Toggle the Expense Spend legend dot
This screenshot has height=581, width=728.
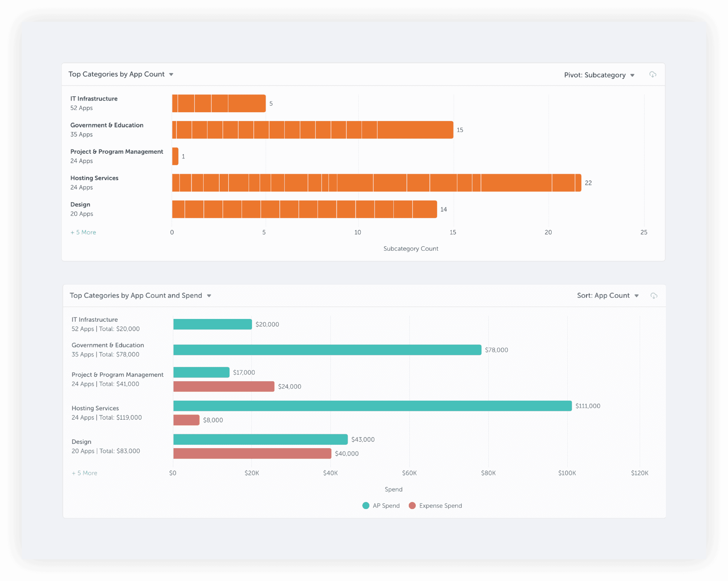click(412, 505)
